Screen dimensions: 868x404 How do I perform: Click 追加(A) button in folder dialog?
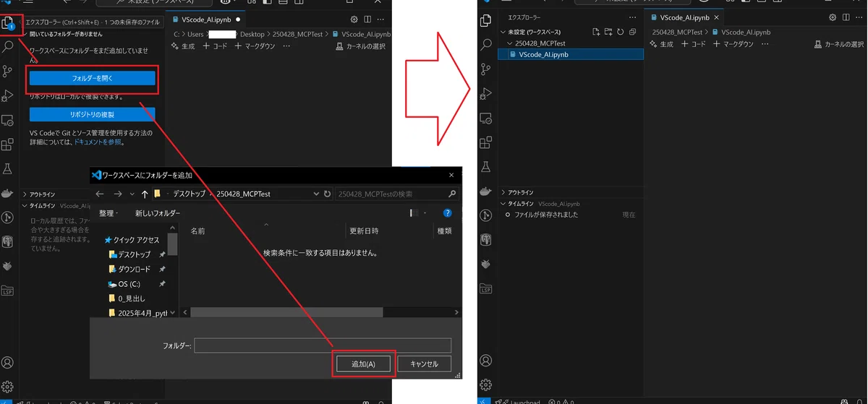click(x=363, y=364)
